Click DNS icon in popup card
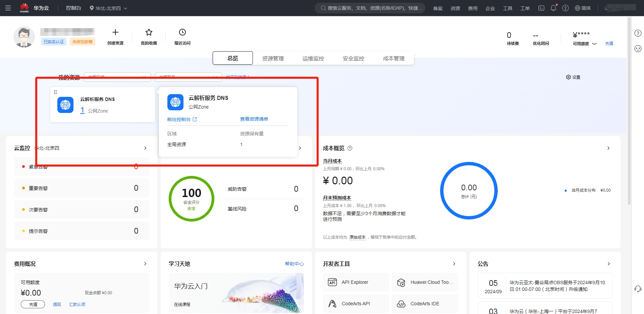644x314 pixels. [x=175, y=102]
